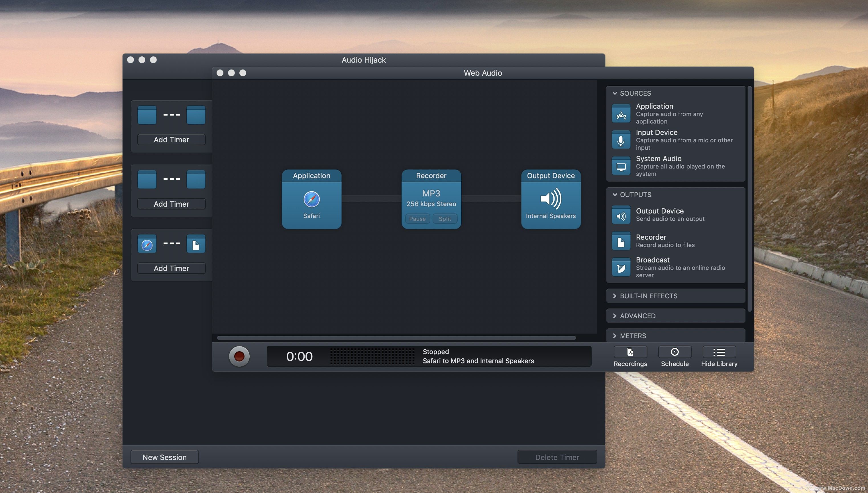Click the Internal Speakers block in the pipeline
This screenshot has height=493, width=868.
551,200
